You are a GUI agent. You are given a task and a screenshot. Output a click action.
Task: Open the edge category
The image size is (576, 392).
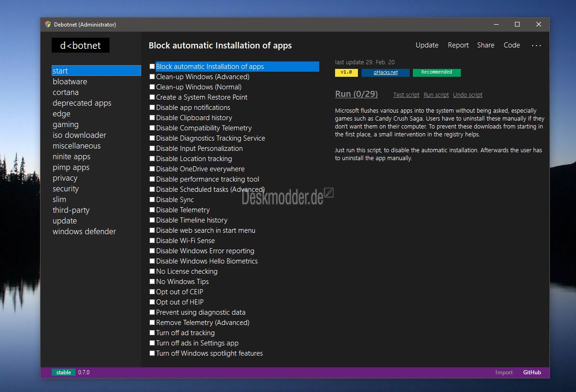pos(62,114)
